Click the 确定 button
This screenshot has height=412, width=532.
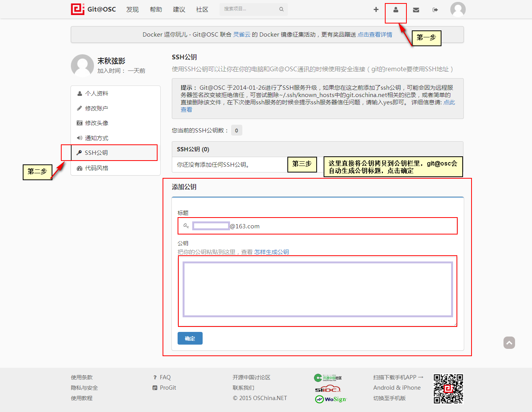click(190, 338)
